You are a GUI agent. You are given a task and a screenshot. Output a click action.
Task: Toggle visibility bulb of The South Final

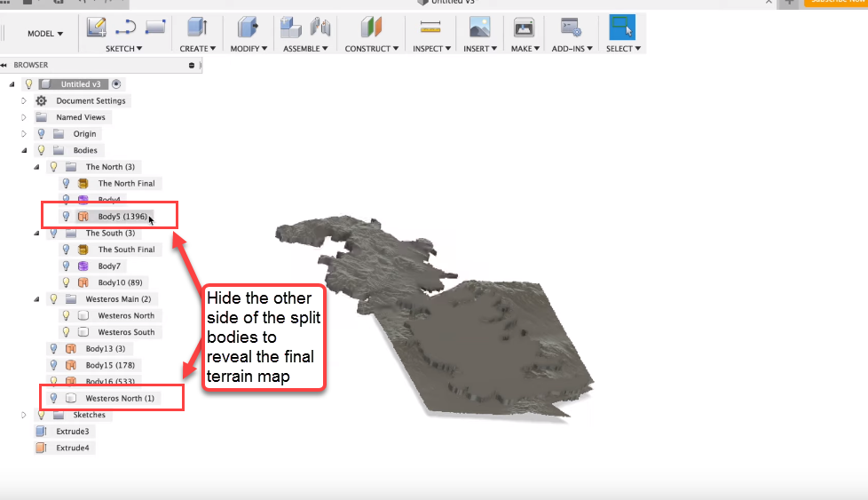(x=66, y=250)
